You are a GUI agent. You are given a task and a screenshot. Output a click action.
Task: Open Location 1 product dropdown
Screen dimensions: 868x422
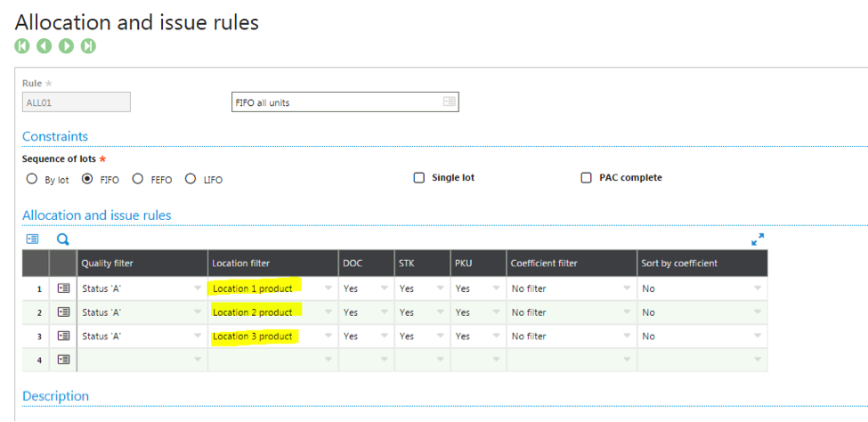click(329, 288)
